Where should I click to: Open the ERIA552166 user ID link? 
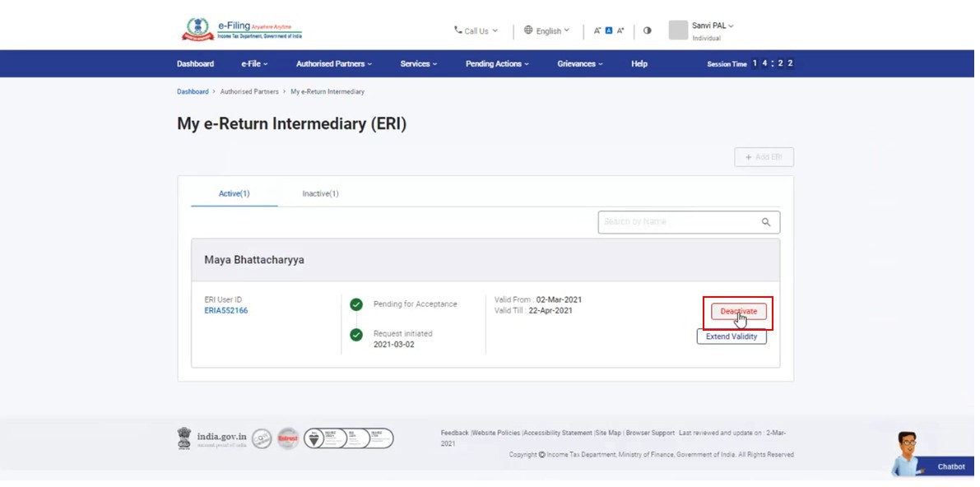point(225,310)
